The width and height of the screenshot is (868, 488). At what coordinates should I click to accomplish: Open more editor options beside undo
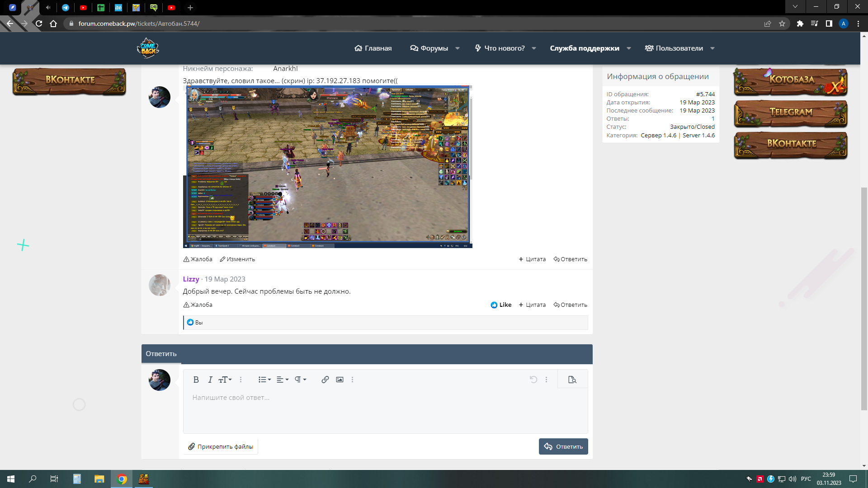coord(546,380)
